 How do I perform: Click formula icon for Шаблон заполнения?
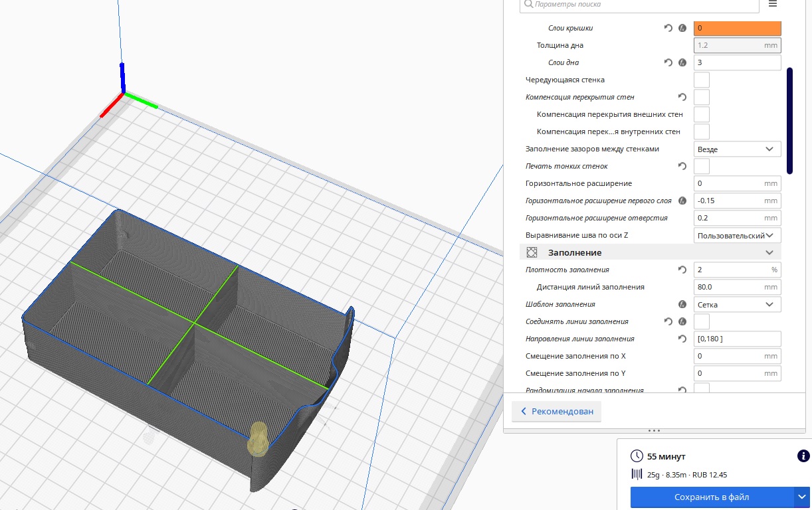pyautogui.click(x=682, y=304)
